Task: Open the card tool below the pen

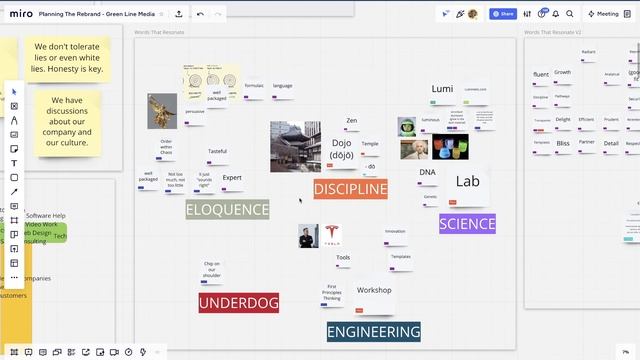Action: click(14, 135)
